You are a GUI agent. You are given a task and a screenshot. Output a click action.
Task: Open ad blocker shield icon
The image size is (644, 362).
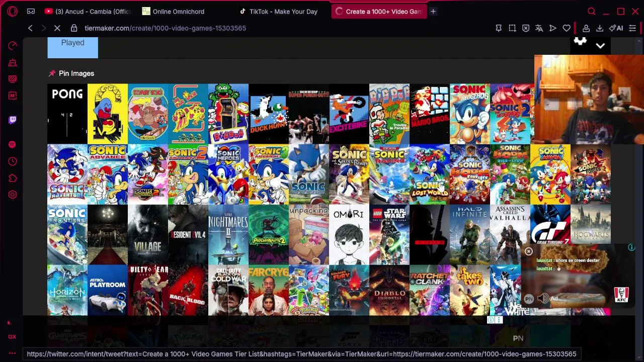526,28
